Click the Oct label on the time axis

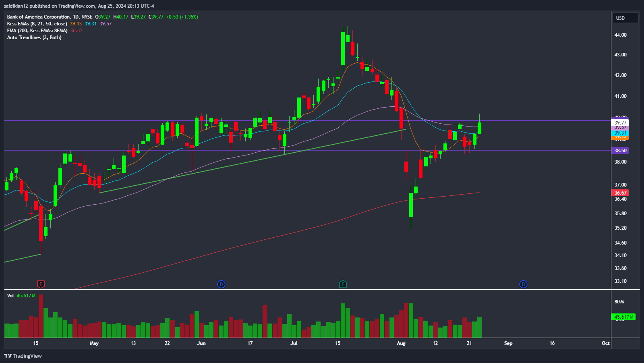605,343
